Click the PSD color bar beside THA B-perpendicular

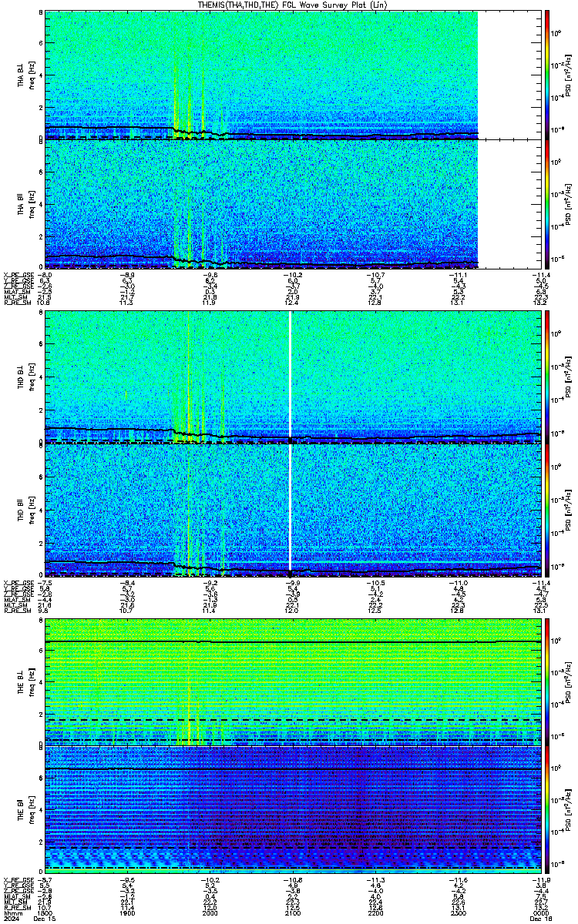point(547,75)
